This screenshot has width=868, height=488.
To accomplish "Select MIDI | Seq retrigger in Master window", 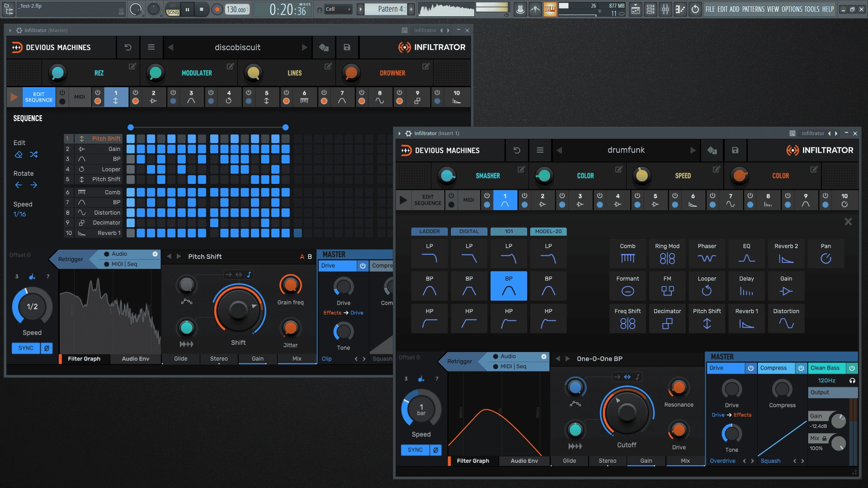I will tap(121, 264).
